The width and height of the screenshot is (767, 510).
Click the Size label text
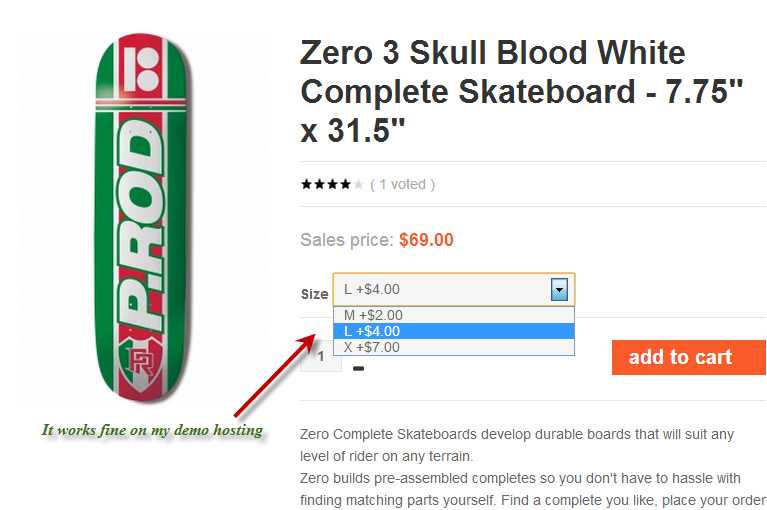coord(314,294)
